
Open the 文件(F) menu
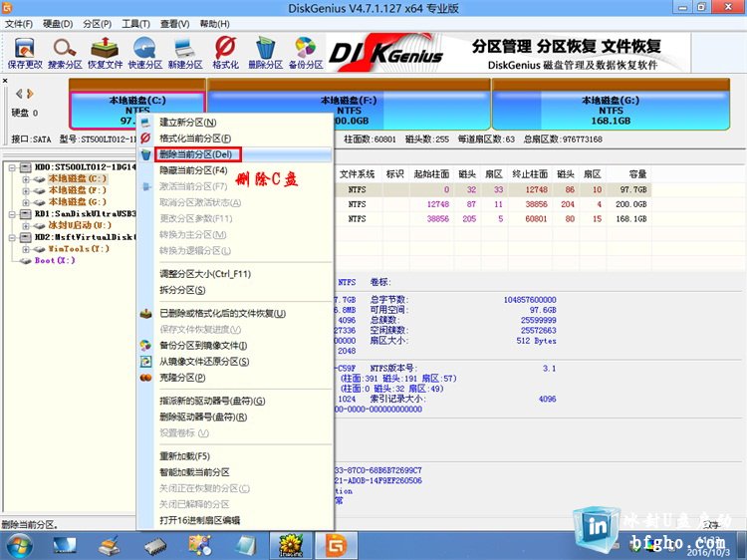19,24
